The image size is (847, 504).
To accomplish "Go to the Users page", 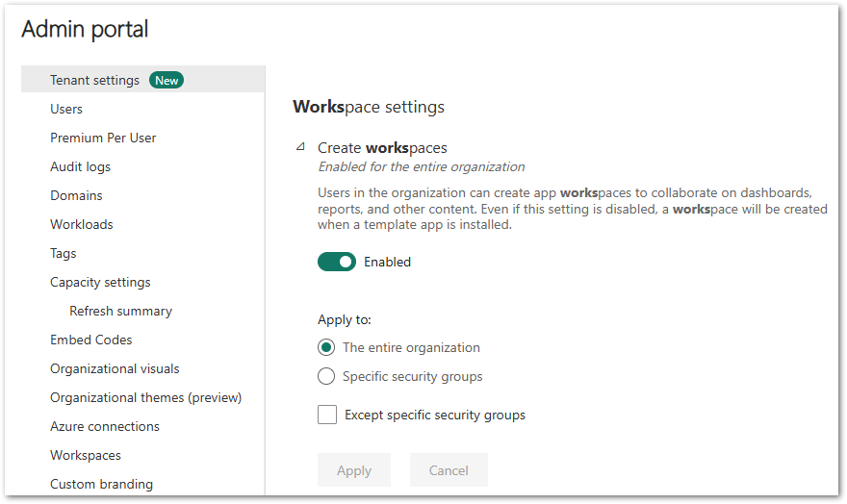I will [x=66, y=109].
